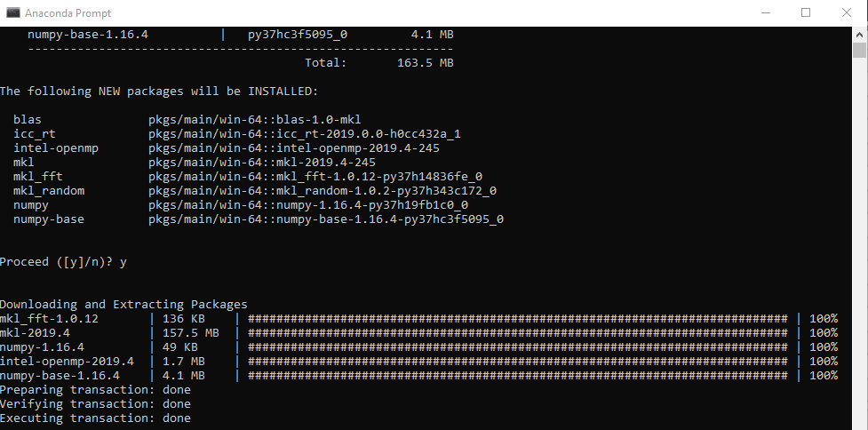Click the intel-openmp-2019.4 progress bar
The height and width of the screenshot is (430, 868).
(518, 362)
